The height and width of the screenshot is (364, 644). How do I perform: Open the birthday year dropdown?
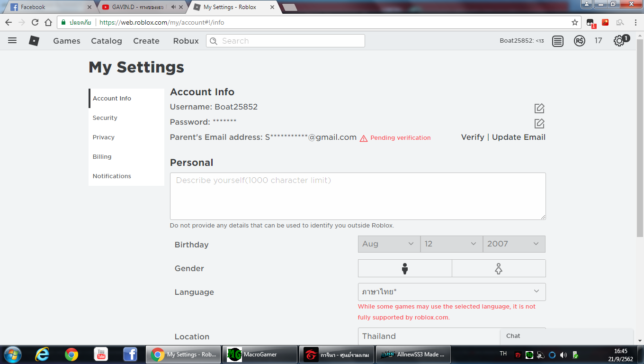click(x=514, y=244)
